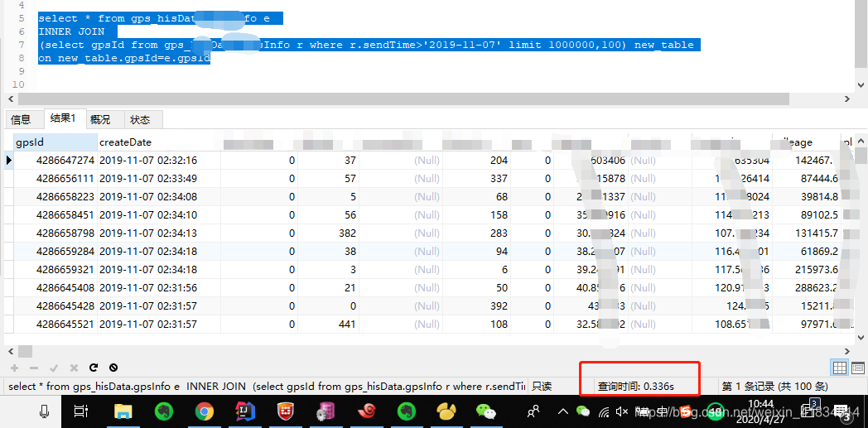
Task: Click createDate cell 2019-11-07 02:34:13
Action: pos(159,233)
